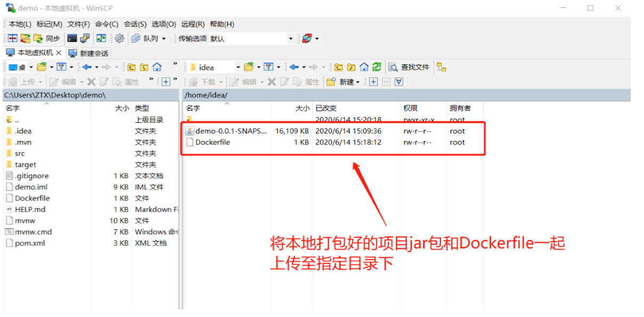644x317 pixels.
Task: Go back in the remote panel
Action: pos(294,67)
